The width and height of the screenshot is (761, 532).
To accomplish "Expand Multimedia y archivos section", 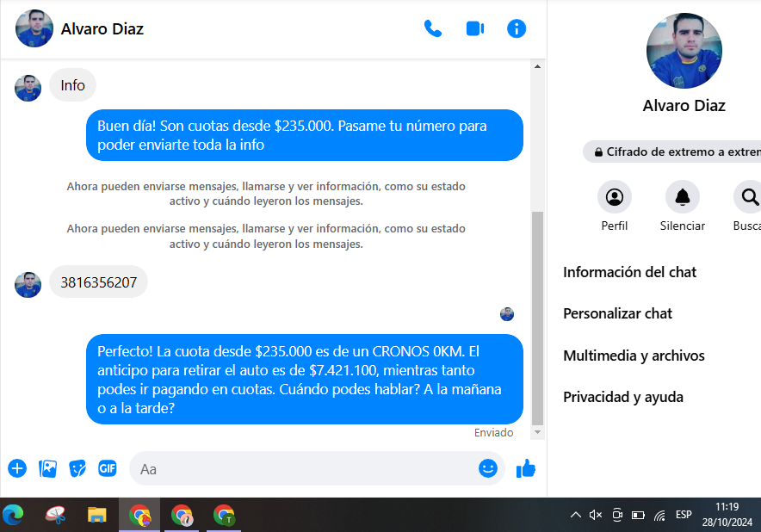I will point(634,356).
